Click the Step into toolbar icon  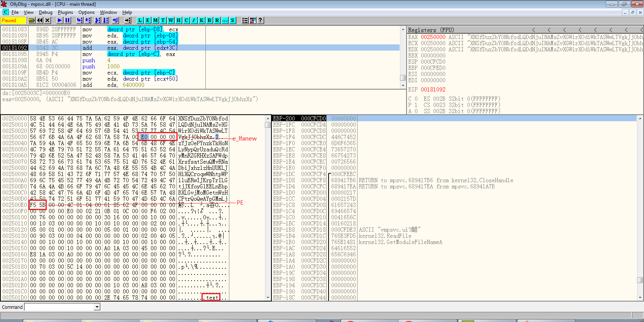coord(80,20)
